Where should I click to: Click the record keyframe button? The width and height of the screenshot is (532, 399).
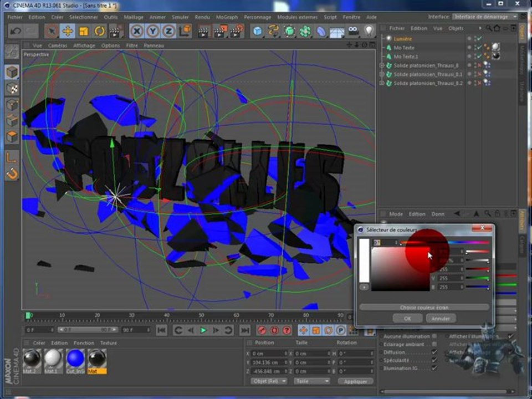click(x=262, y=330)
